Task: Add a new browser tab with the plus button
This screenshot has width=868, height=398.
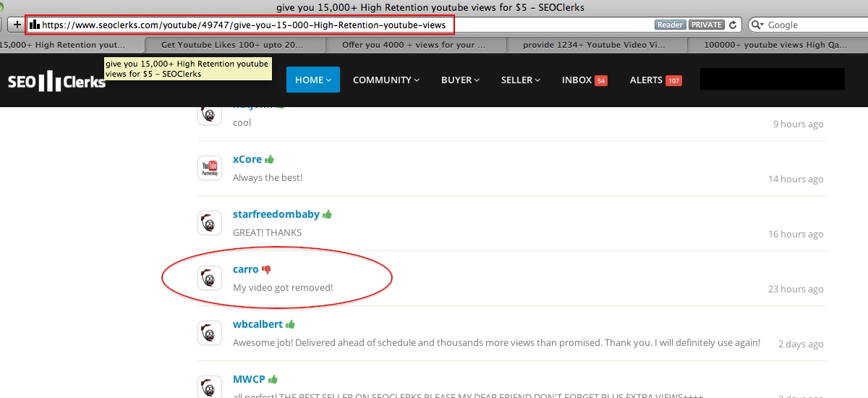Action: click(x=17, y=25)
